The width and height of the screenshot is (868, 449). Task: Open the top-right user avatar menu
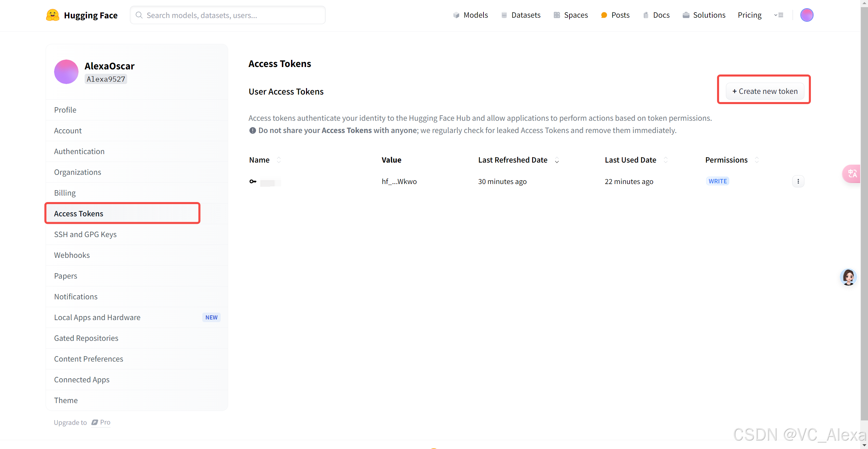806,15
